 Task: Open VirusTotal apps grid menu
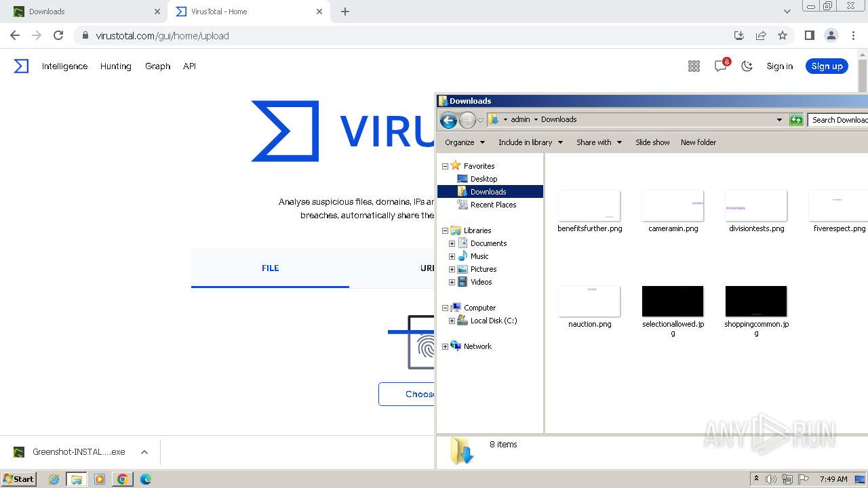coord(694,66)
